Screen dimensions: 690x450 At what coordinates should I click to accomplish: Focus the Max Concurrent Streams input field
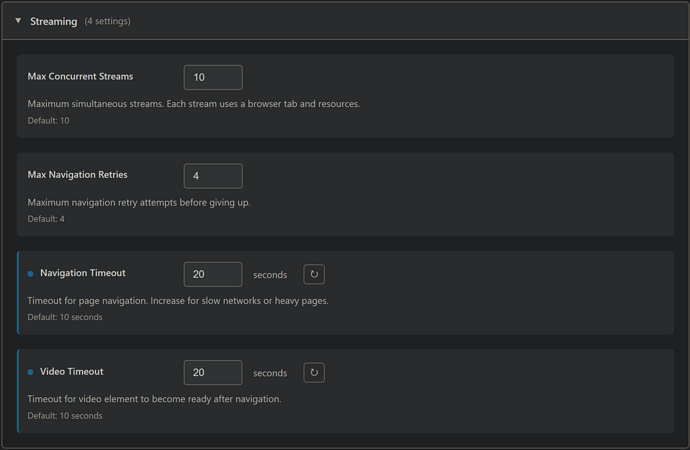[x=213, y=77]
